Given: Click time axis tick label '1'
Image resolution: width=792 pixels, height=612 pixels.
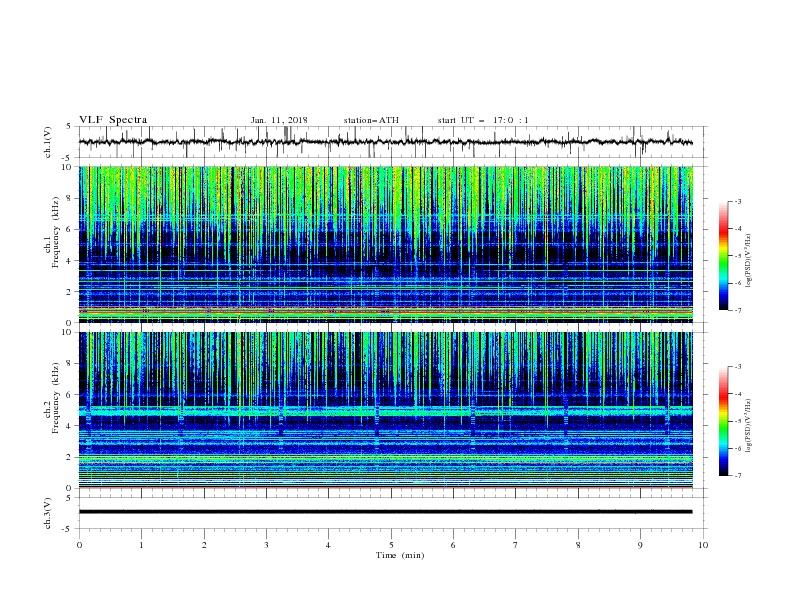Looking at the screenshot, I should tap(141, 545).
